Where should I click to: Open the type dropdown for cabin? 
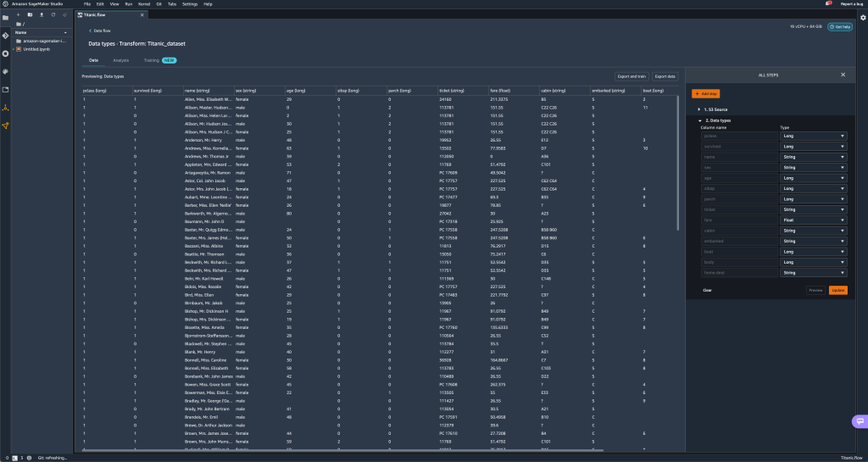click(813, 231)
